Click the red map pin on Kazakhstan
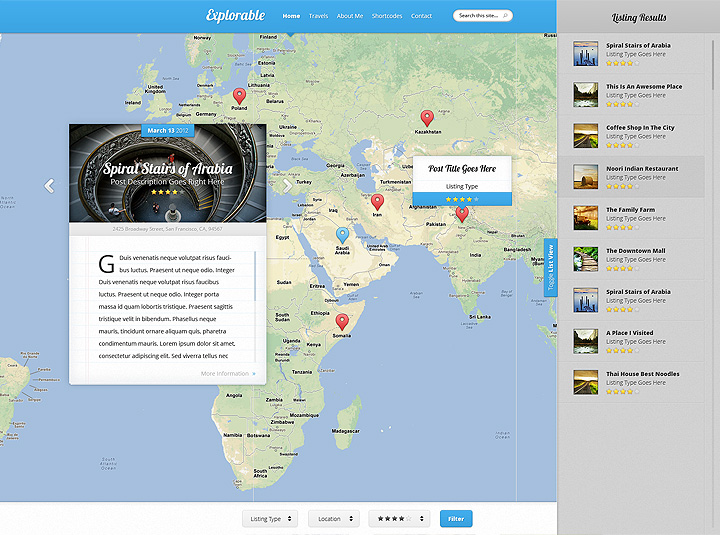The width and height of the screenshot is (720, 535). 427,118
